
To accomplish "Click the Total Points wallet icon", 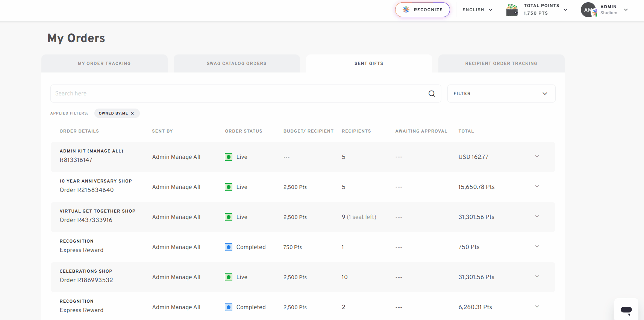I will click(512, 10).
